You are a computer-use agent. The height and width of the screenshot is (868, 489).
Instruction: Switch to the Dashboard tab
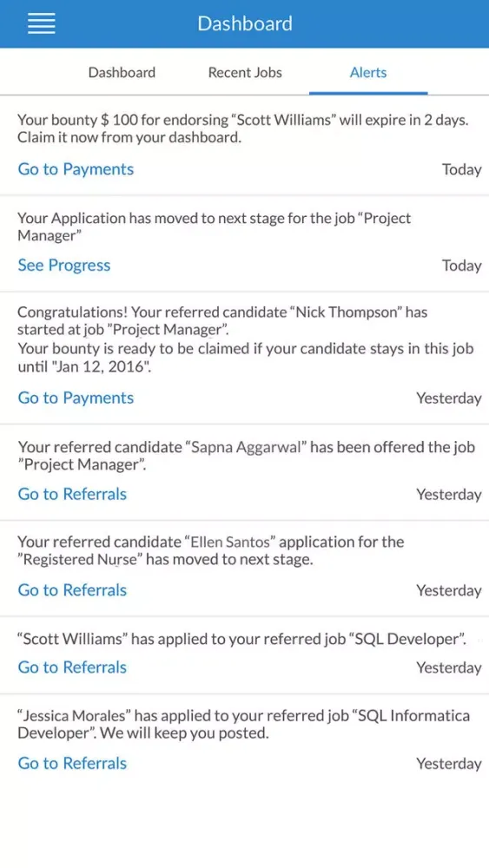pos(122,73)
